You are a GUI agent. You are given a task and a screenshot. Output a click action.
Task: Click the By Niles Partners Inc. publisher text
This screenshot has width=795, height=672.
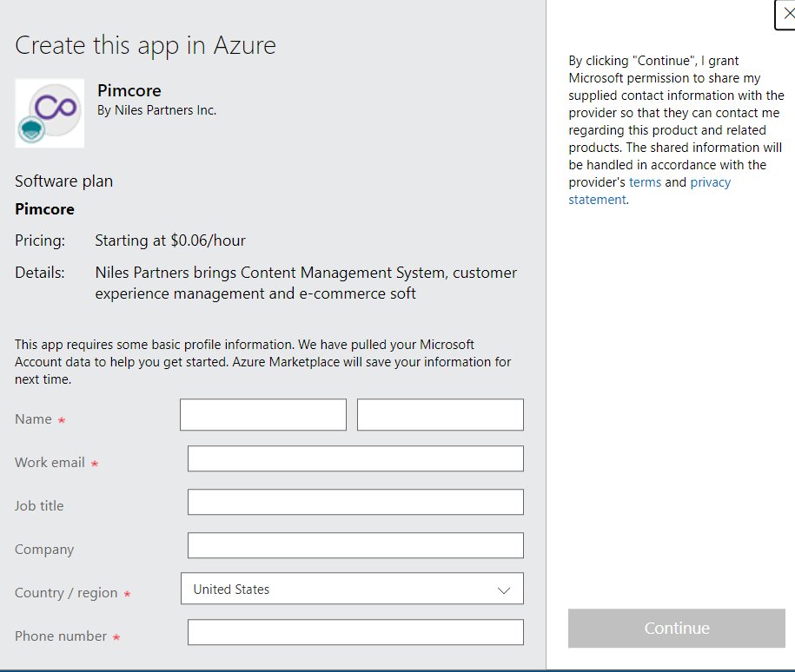(x=157, y=110)
